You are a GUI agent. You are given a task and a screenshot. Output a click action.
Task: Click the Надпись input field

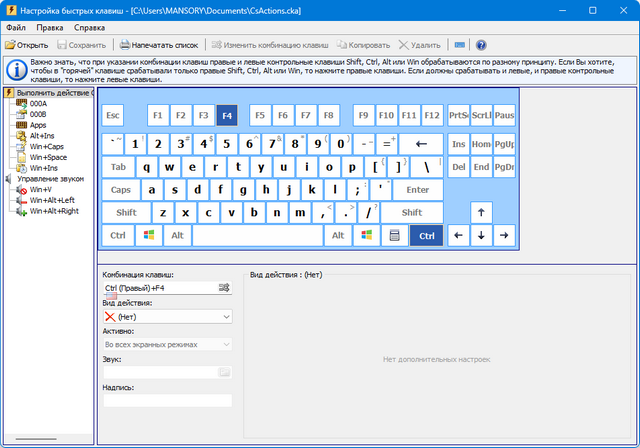[168, 400]
